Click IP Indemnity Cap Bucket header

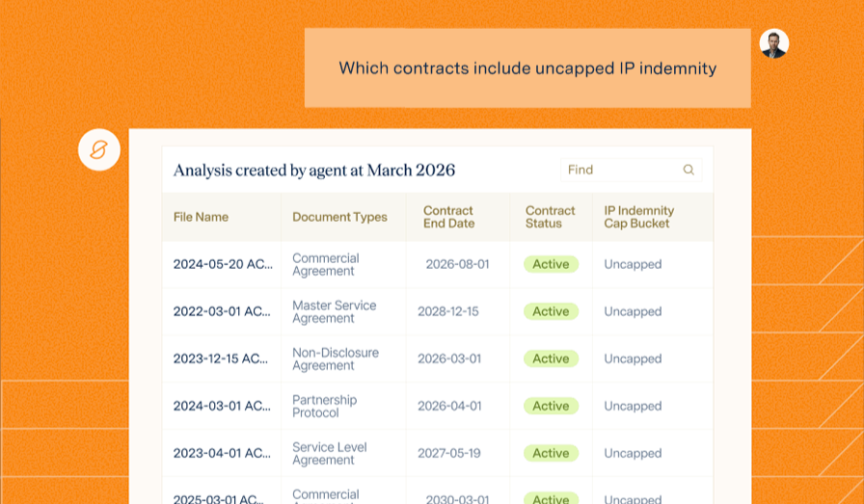click(638, 217)
